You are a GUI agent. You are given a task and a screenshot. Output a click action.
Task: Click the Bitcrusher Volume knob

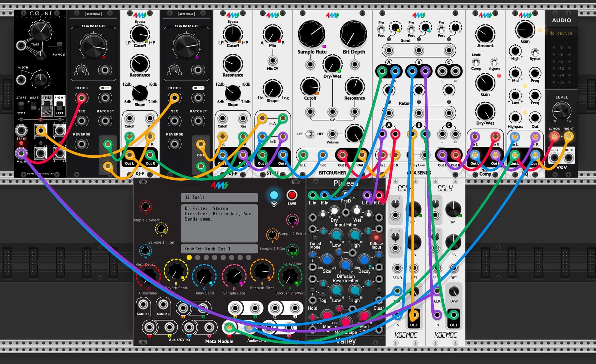tap(354, 133)
